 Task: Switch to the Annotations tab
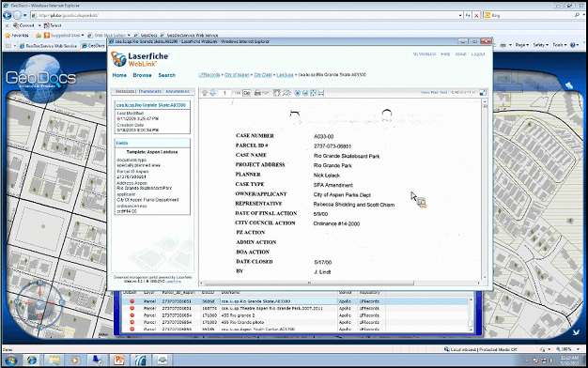(x=178, y=91)
